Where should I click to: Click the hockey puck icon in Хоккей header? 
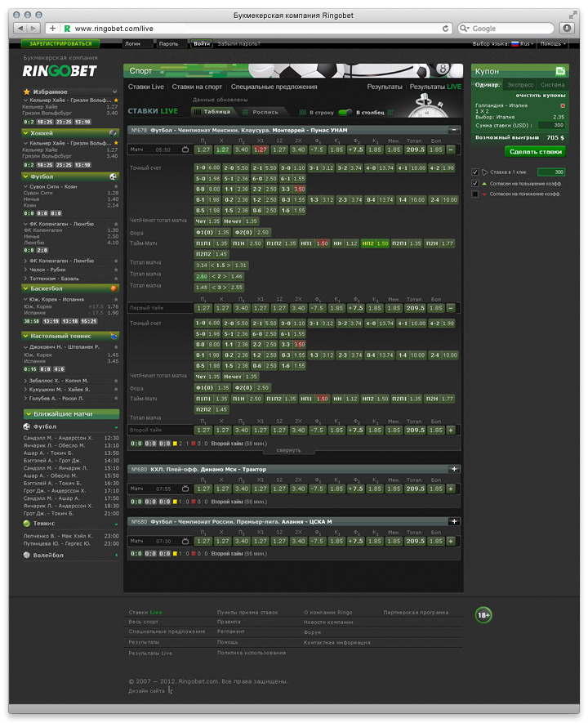click(113, 133)
